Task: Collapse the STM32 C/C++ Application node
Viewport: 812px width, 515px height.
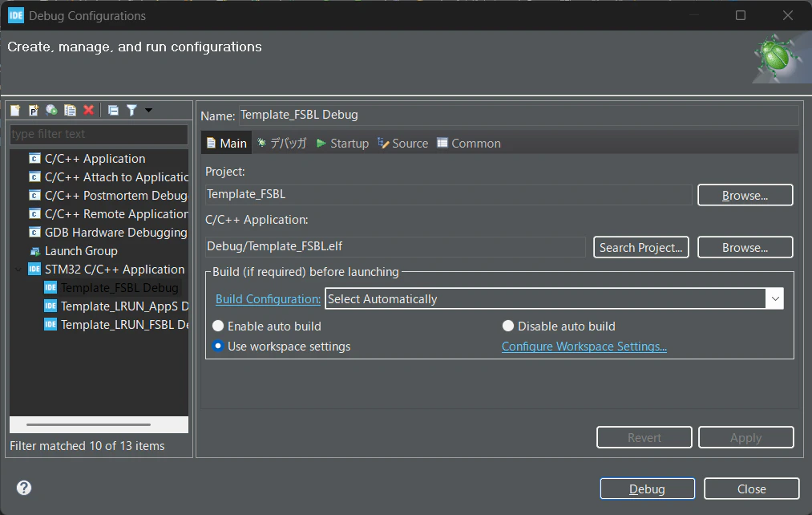Action: [x=18, y=270]
